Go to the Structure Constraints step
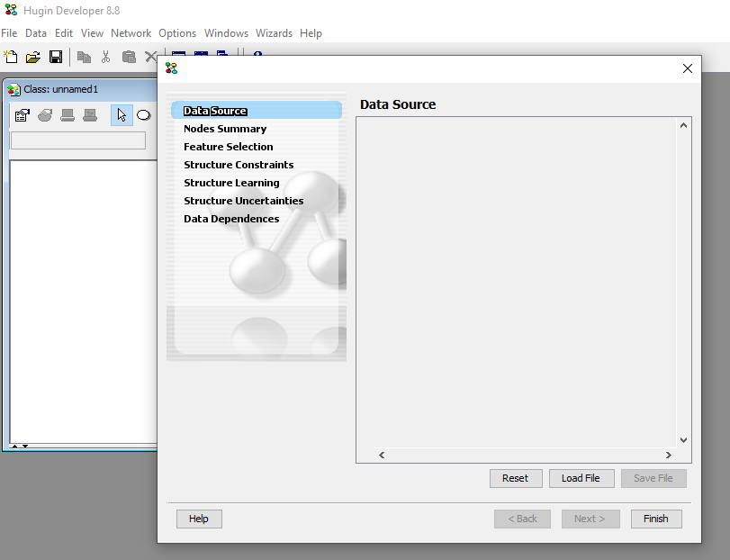 click(x=239, y=165)
